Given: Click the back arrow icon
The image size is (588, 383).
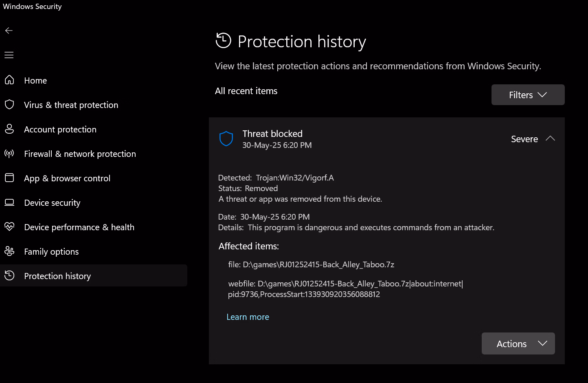Looking at the screenshot, I should point(9,31).
